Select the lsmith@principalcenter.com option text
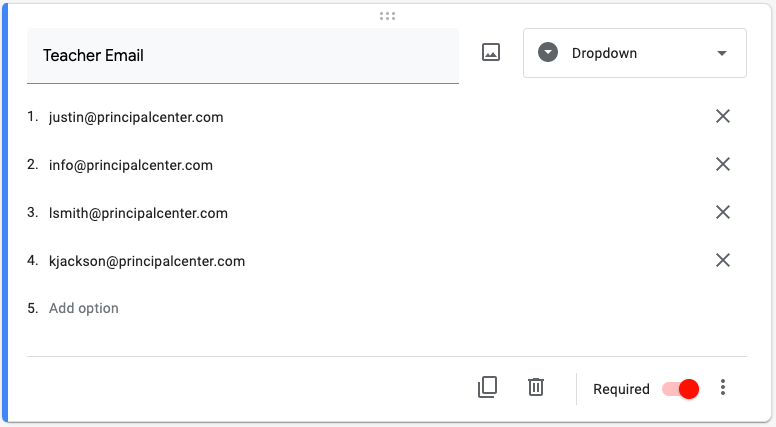 [x=138, y=213]
